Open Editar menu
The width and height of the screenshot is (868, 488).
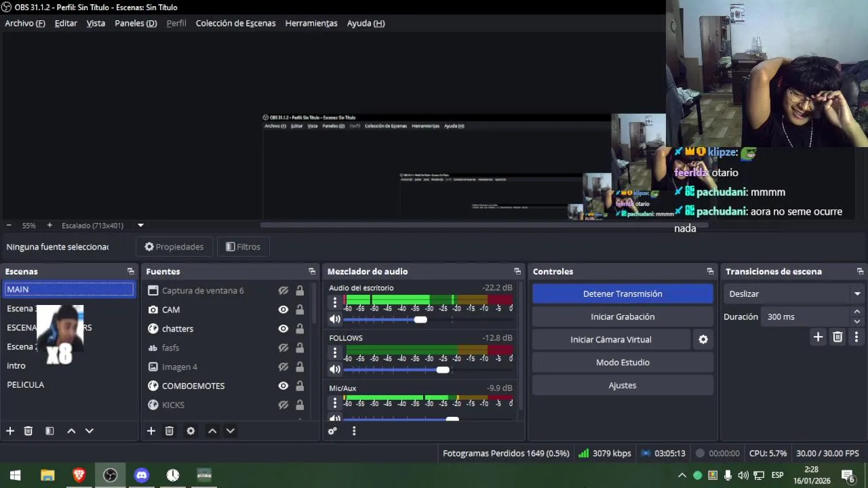66,23
